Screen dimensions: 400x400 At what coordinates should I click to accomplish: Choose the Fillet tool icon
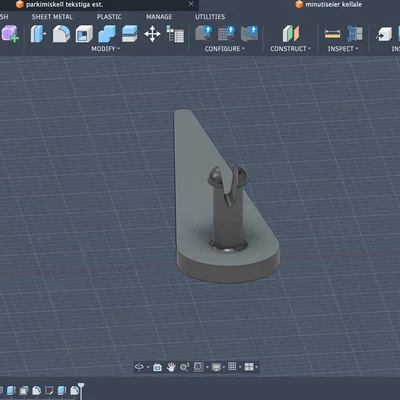(x=61, y=34)
